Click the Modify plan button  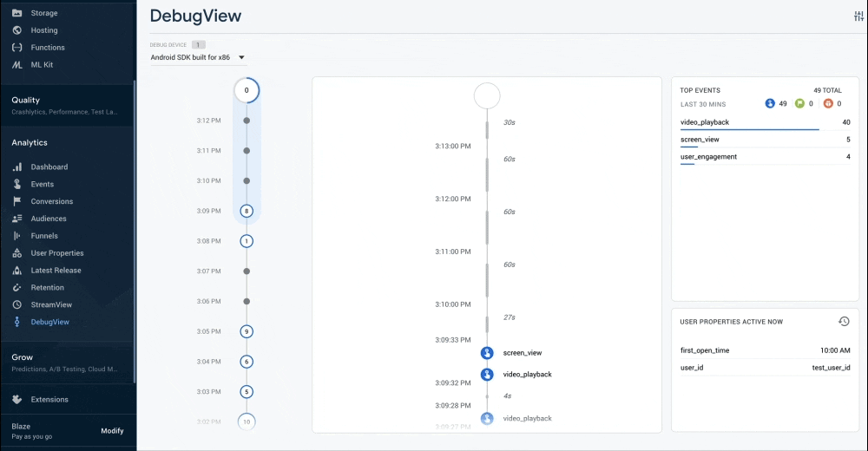112,431
